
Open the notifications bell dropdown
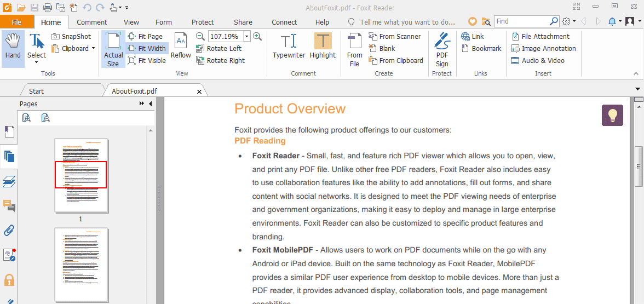[x=615, y=21]
